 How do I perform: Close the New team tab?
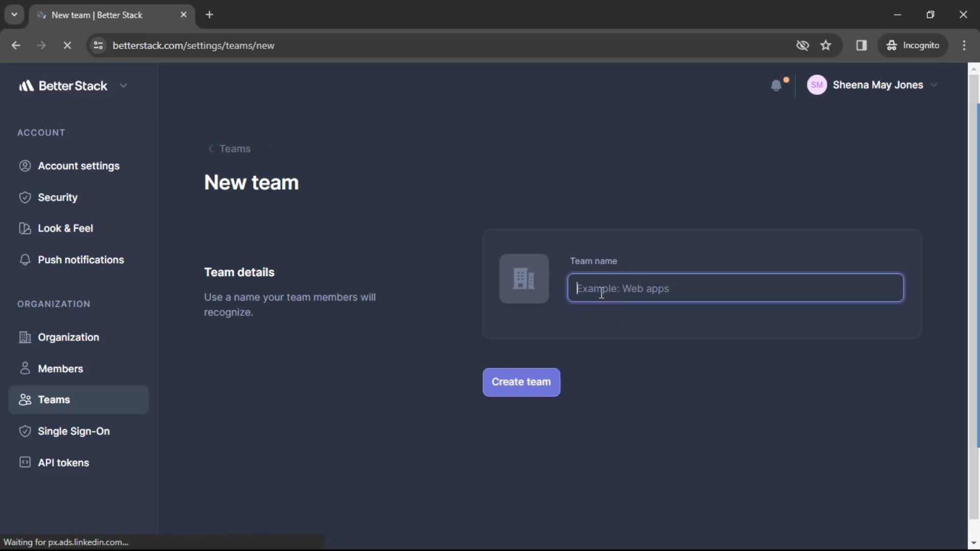tap(184, 15)
